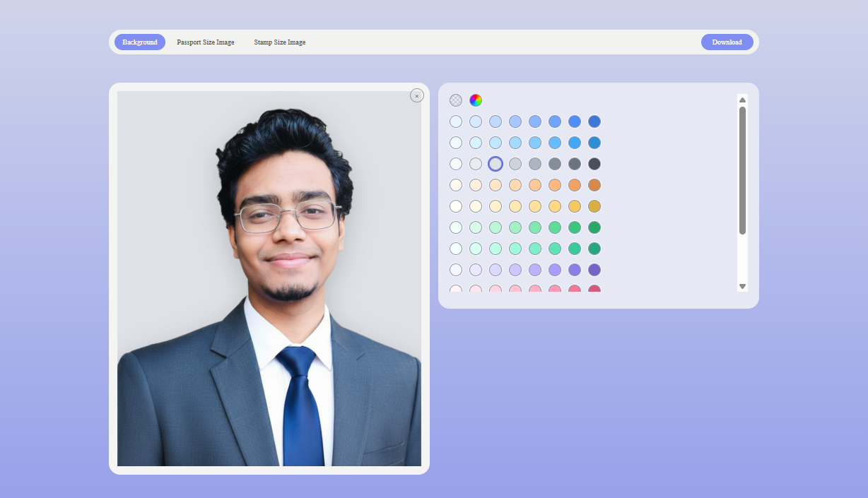Pick the darkest blue swatch in first row
This screenshot has width=868, height=498.
point(594,121)
